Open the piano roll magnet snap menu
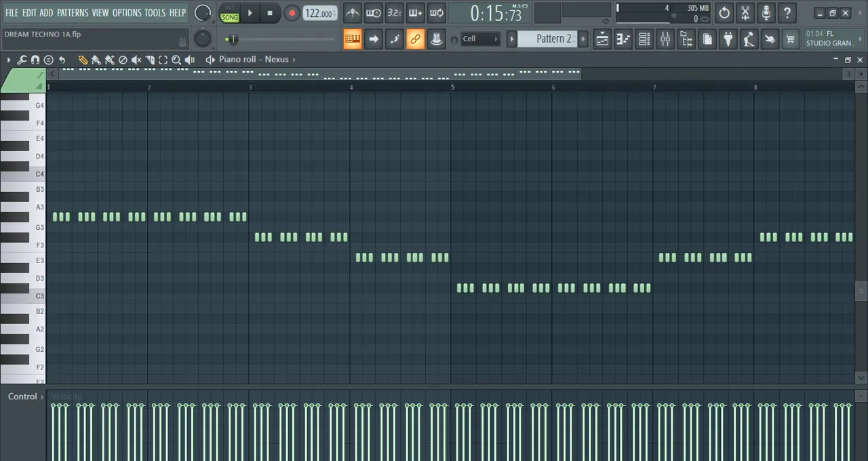Screen dimensions: 868x461 pos(35,60)
